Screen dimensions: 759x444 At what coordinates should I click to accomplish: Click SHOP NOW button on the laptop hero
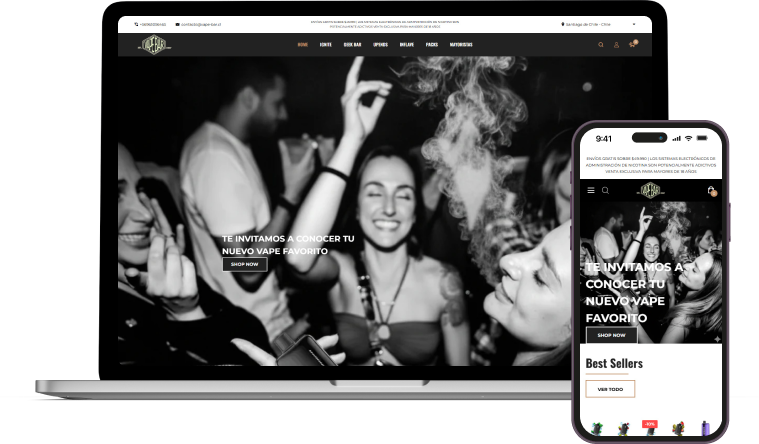click(244, 264)
